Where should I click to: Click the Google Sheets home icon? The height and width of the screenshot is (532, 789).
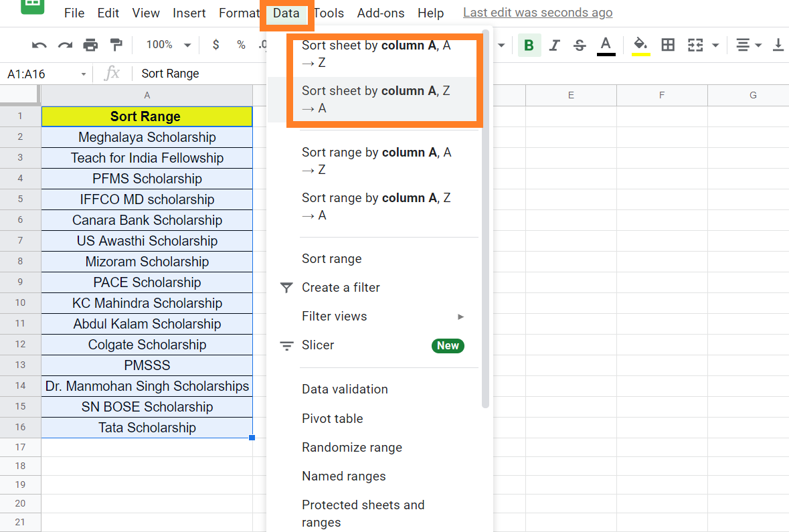(x=33, y=7)
